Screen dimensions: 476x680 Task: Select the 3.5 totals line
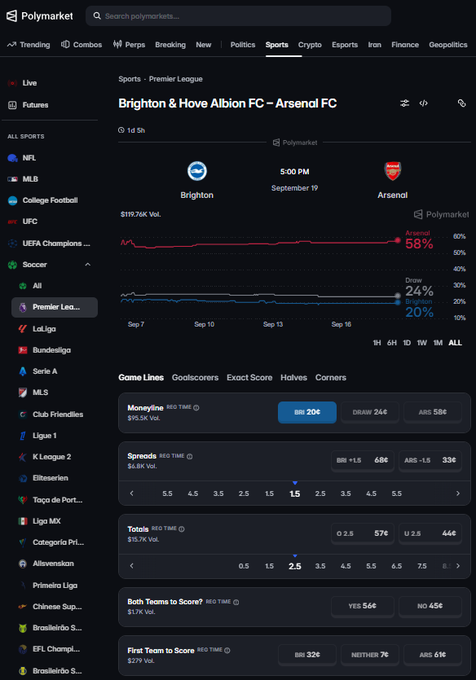point(320,566)
